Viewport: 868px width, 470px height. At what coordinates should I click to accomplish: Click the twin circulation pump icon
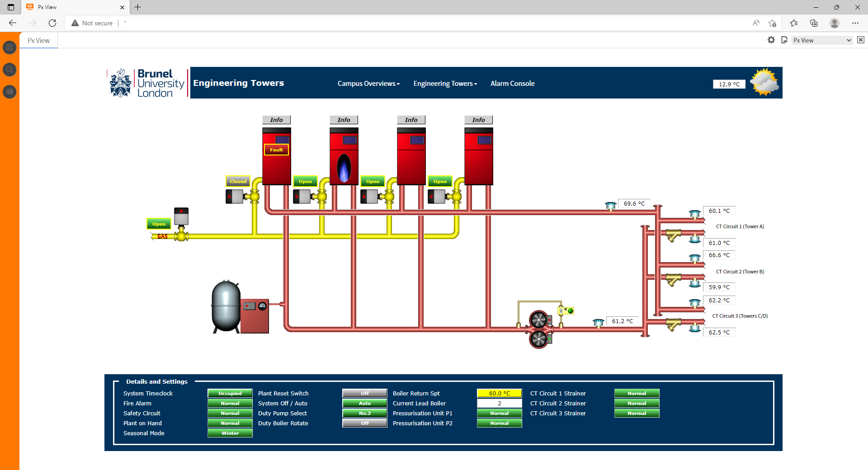click(539, 329)
